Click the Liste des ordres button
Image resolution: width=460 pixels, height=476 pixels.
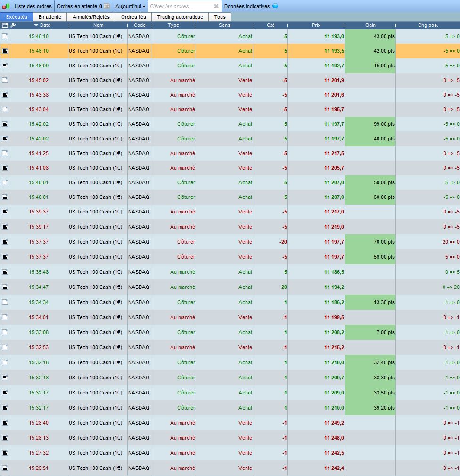pos(33,6)
